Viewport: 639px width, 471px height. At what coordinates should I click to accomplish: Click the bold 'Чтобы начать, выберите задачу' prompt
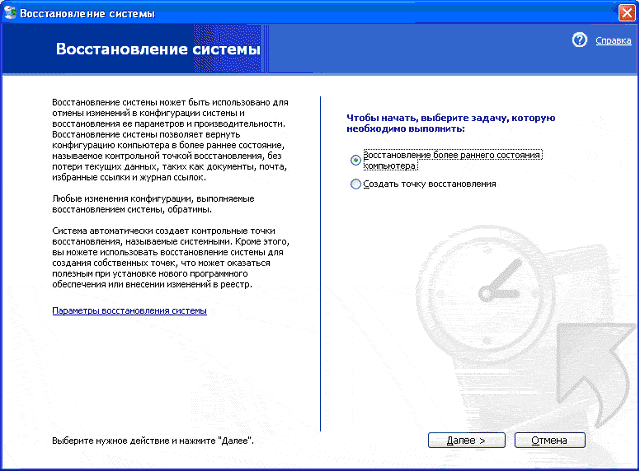pos(449,123)
